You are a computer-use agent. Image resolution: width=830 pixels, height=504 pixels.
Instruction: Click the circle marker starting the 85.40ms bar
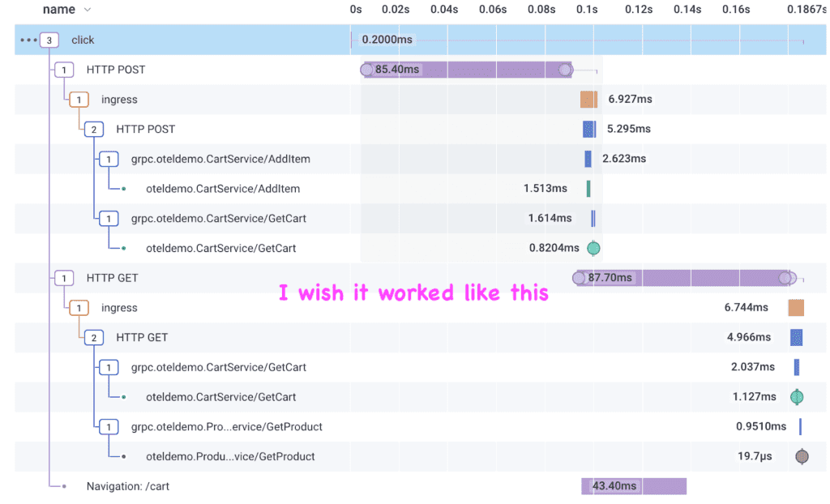[366, 70]
